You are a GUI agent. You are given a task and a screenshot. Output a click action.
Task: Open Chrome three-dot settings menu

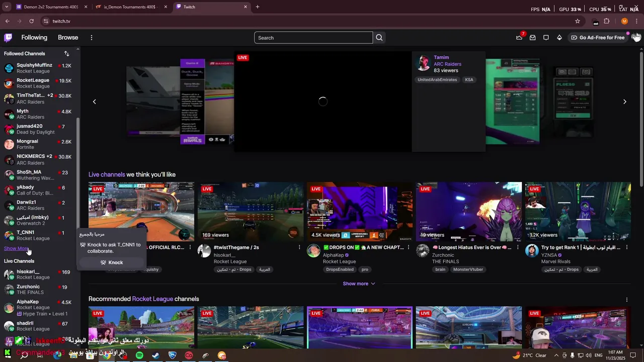click(x=636, y=21)
